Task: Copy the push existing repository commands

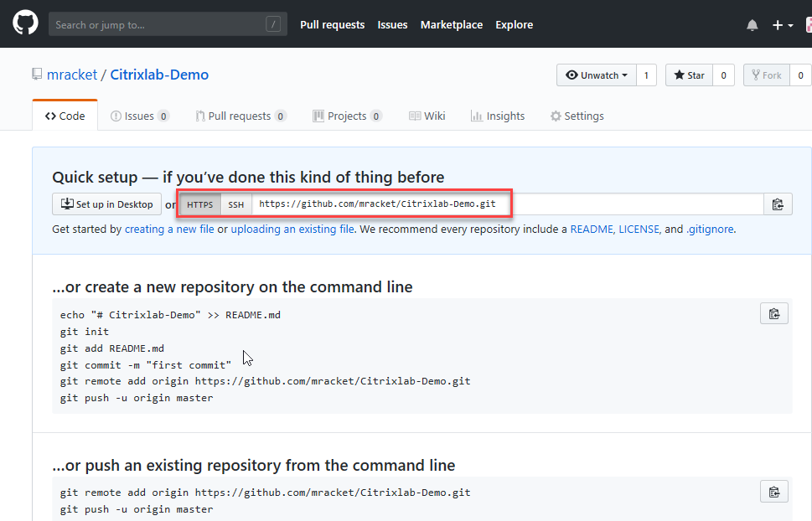Action: (x=774, y=492)
